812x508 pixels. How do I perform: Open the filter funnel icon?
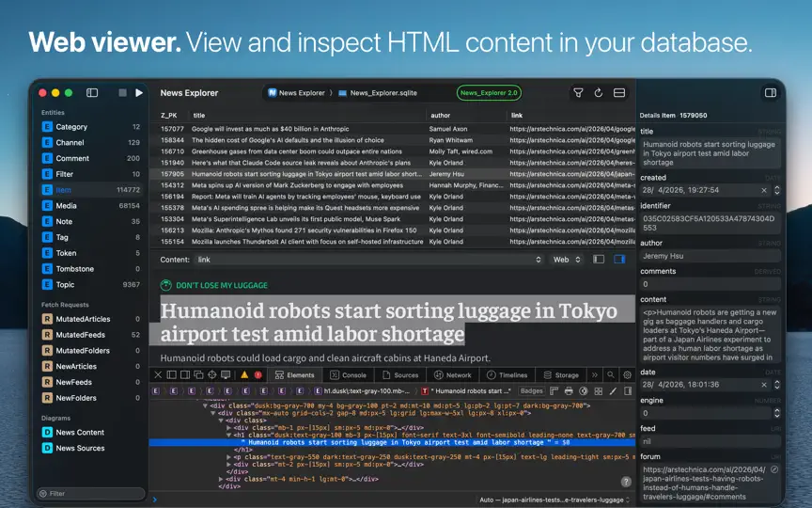578,93
